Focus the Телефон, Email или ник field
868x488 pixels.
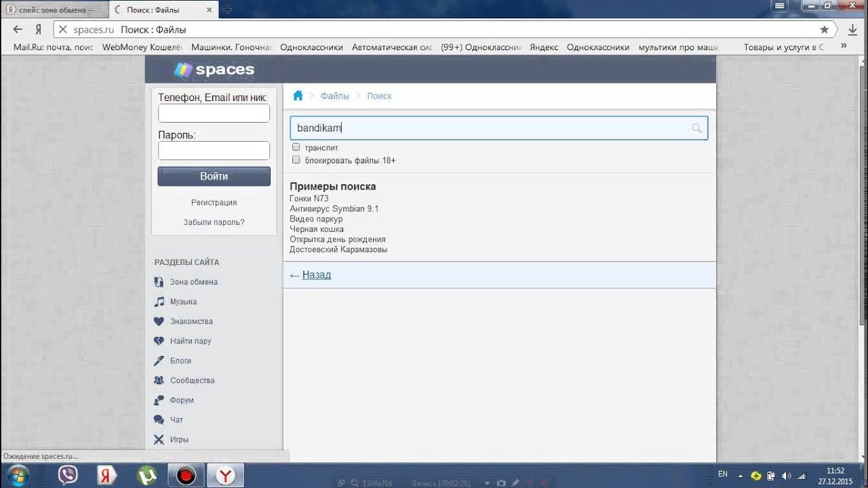(x=214, y=113)
